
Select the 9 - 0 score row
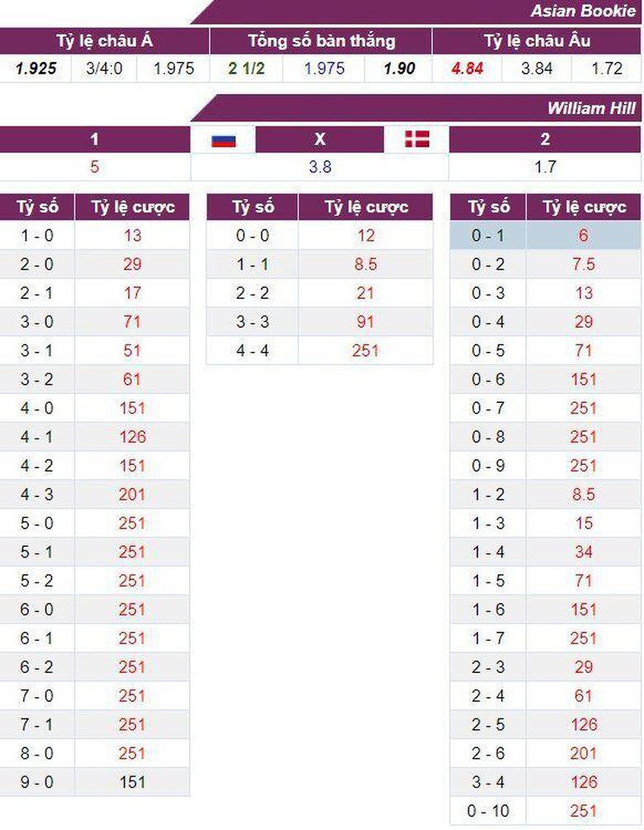click(x=37, y=782)
